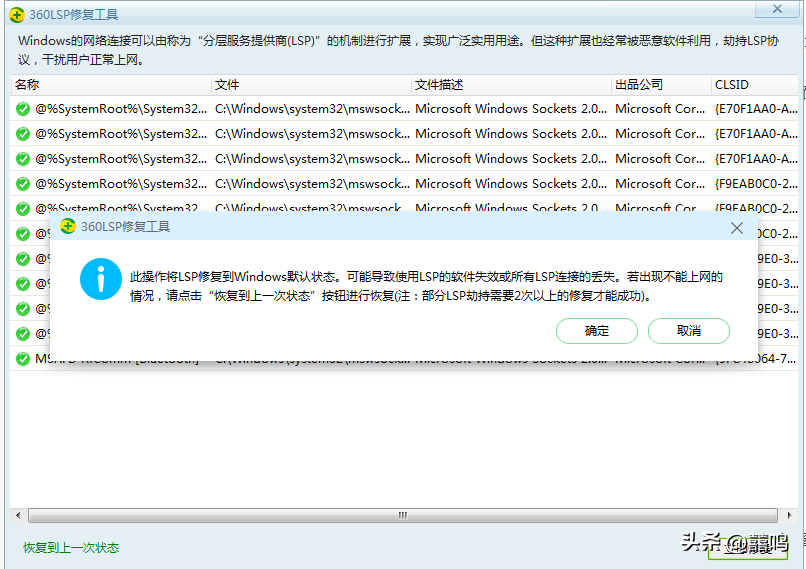This screenshot has height=569, width=806.
Task: Click the scrollbar left arrow
Action: [18, 515]
